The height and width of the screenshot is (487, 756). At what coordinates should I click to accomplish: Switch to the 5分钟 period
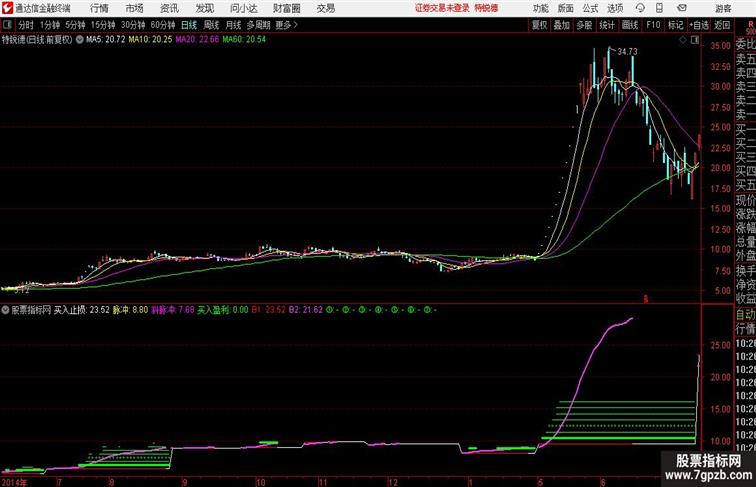[75, 25]
